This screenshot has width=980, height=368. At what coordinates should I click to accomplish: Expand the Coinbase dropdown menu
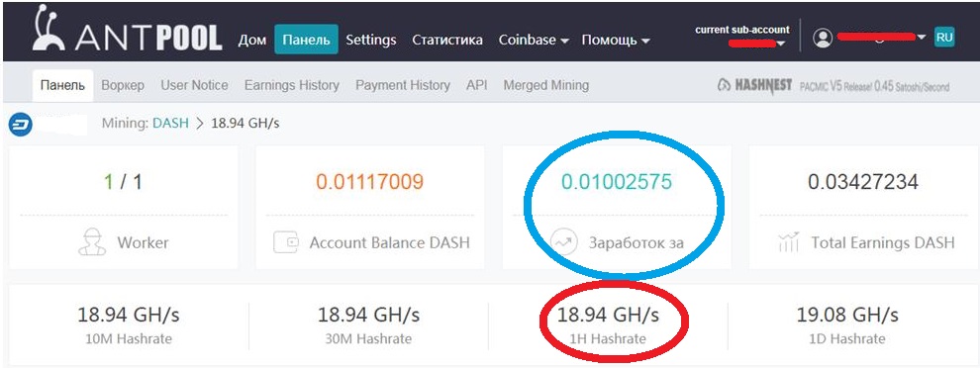[x=534, y=40]
